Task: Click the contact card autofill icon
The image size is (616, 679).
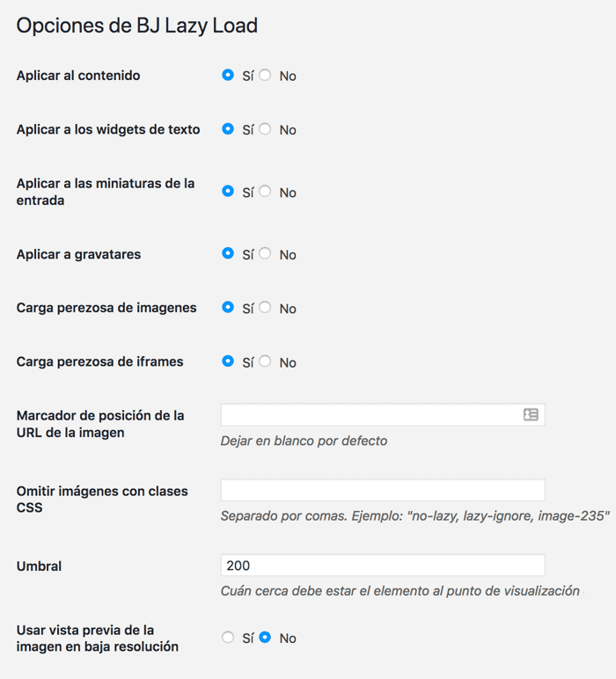Action: [x=531, y=415]
